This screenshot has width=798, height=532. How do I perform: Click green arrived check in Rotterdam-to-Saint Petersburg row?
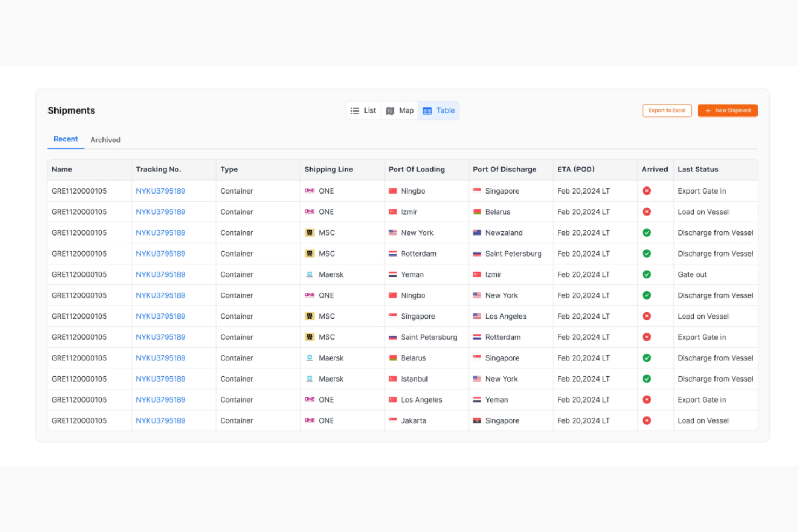tap(647, 253)
